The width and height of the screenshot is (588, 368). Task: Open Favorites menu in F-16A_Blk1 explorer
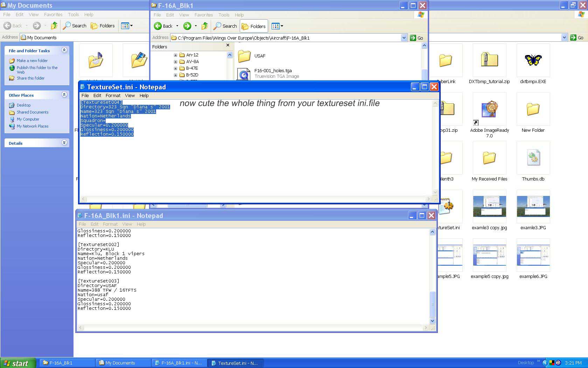pyautogui.click(x=204, y=15)
